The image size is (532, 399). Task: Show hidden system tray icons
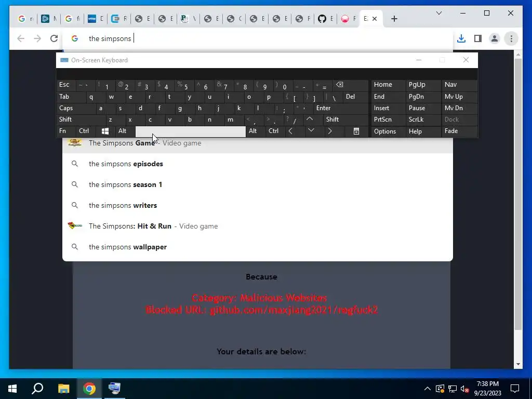pos(428,389)
